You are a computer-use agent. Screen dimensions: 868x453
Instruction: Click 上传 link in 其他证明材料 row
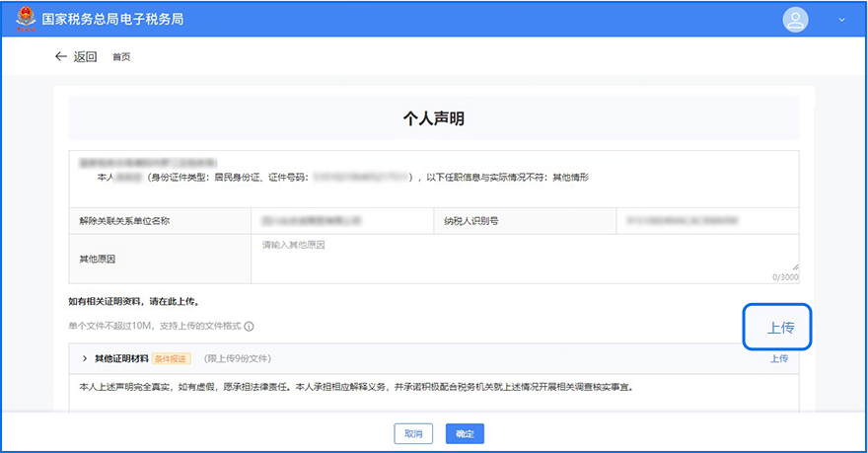point(778,358)
